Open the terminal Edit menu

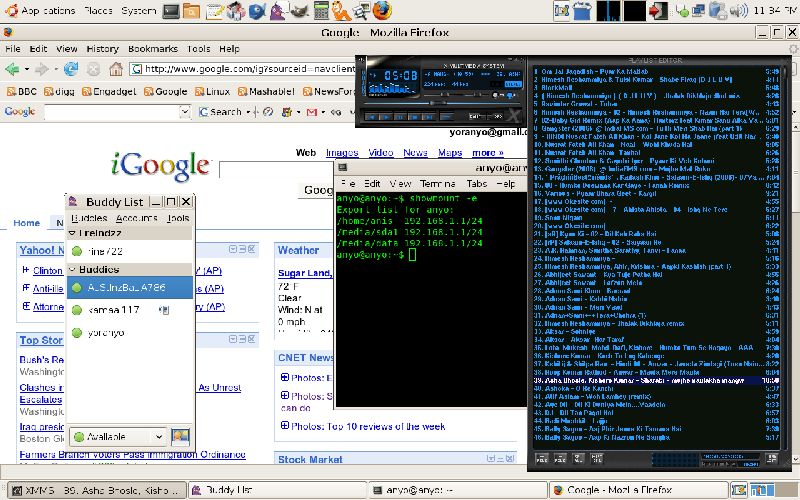(x=372, y=184)
